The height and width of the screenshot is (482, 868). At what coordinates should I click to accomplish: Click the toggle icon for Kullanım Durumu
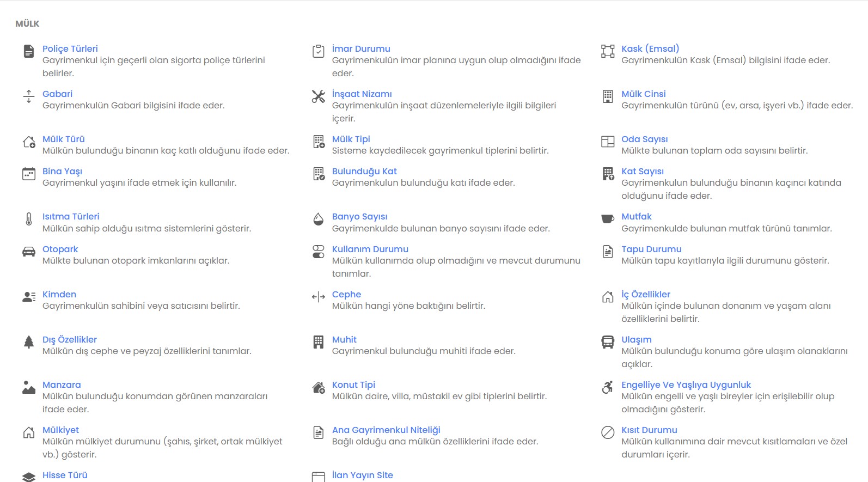tap(319, 252)
